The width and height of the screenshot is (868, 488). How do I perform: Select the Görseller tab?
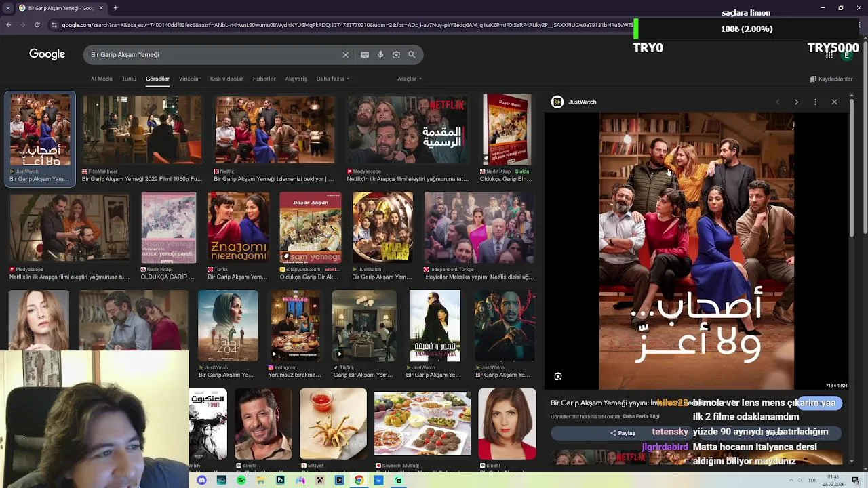tap(157, 79)
